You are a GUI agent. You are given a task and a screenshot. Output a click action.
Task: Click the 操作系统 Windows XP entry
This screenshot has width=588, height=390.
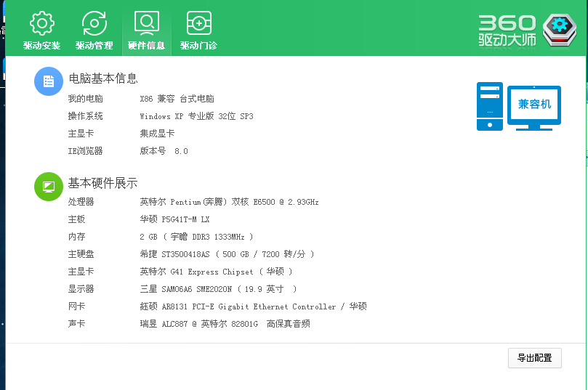196,116
